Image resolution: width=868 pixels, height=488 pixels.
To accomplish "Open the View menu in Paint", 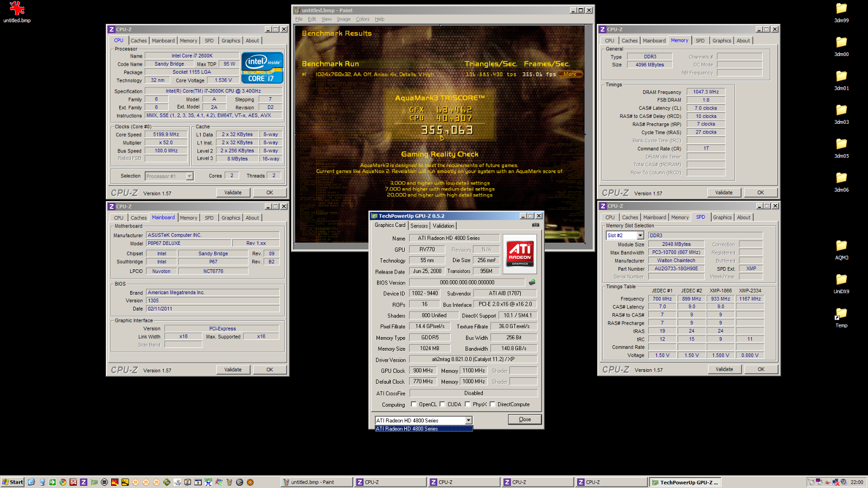I will (x=327, y=19).
